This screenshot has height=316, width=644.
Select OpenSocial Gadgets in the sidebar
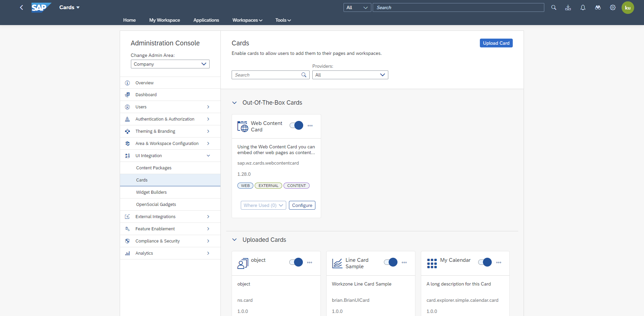pyautogui.click(x=170, y=205)
